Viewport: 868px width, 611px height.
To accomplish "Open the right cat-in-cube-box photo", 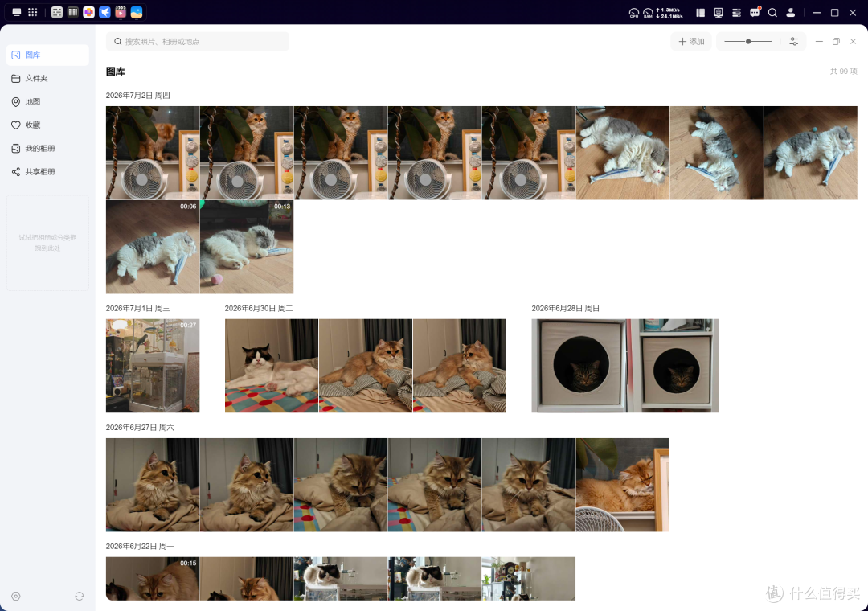I will click(x=673, y=366).
